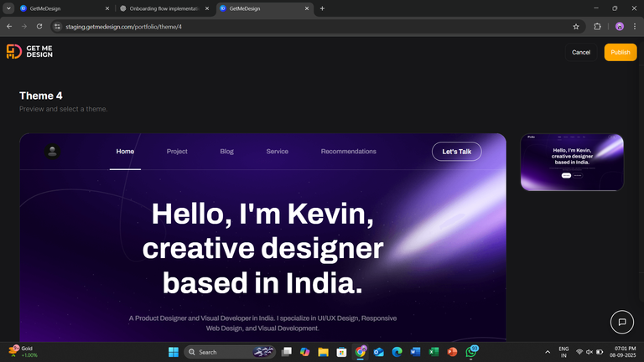Click the Let's Talk button
Screen dimensions: 644x362
point(457,152)
